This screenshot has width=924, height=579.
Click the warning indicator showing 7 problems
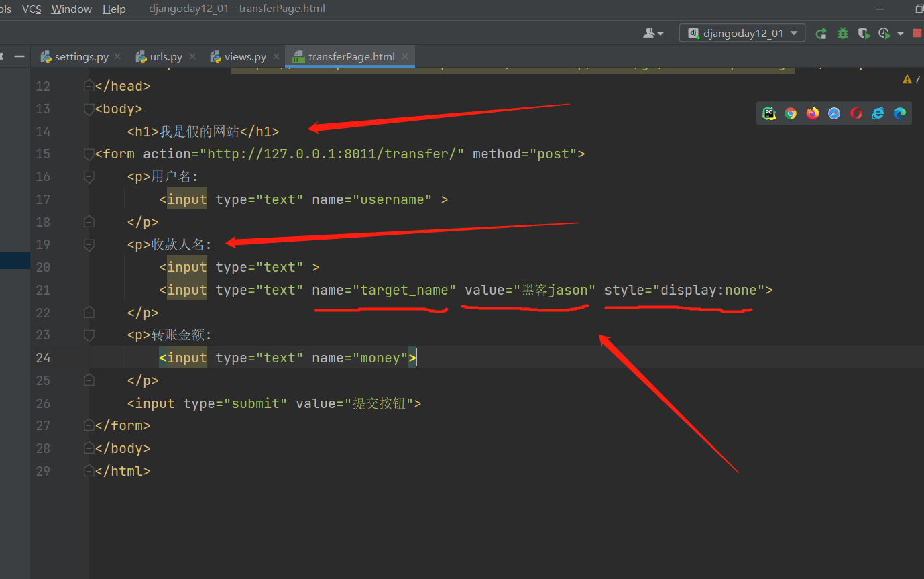pyautogui.click(x=911, y=79)
